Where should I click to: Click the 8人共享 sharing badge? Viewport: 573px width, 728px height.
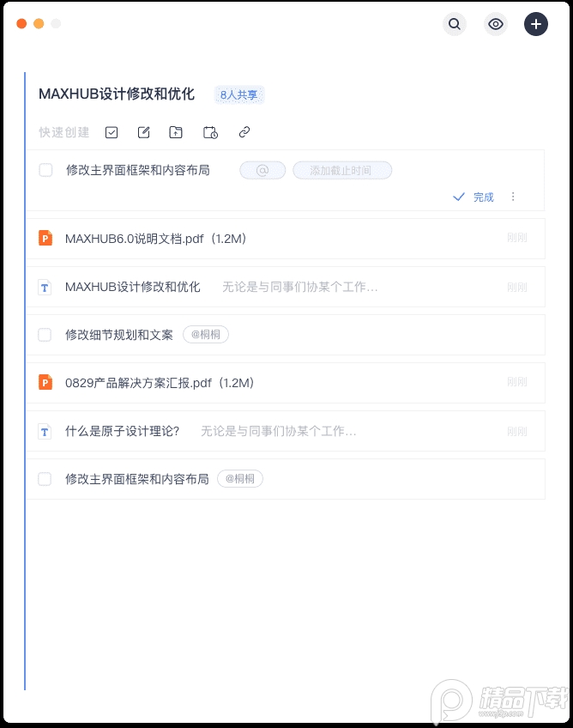(x=239, y=94)
